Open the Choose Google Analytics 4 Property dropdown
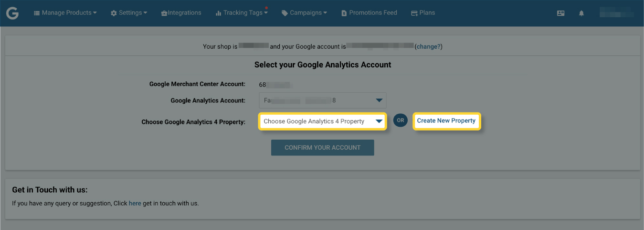 [322, 121]
